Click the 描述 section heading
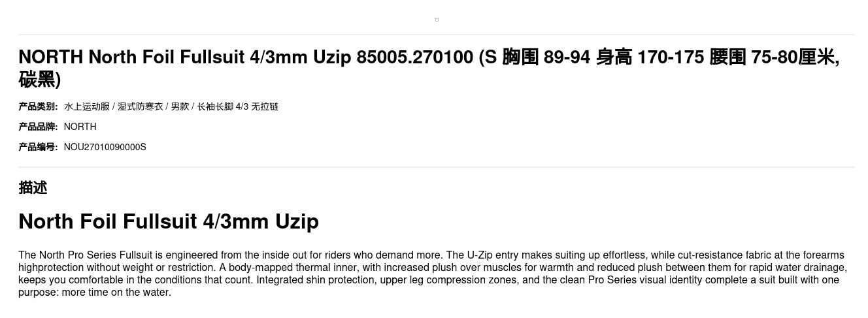 click(x=33, y=187)
